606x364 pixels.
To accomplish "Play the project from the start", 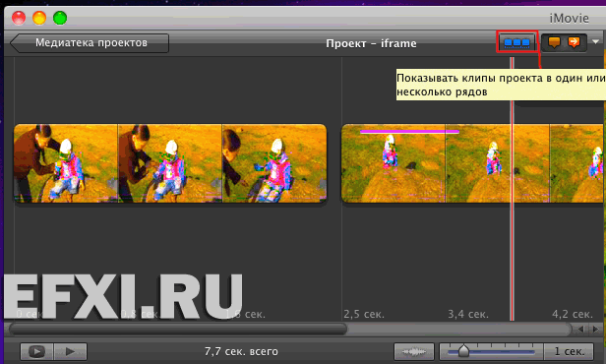I will 71,351.
